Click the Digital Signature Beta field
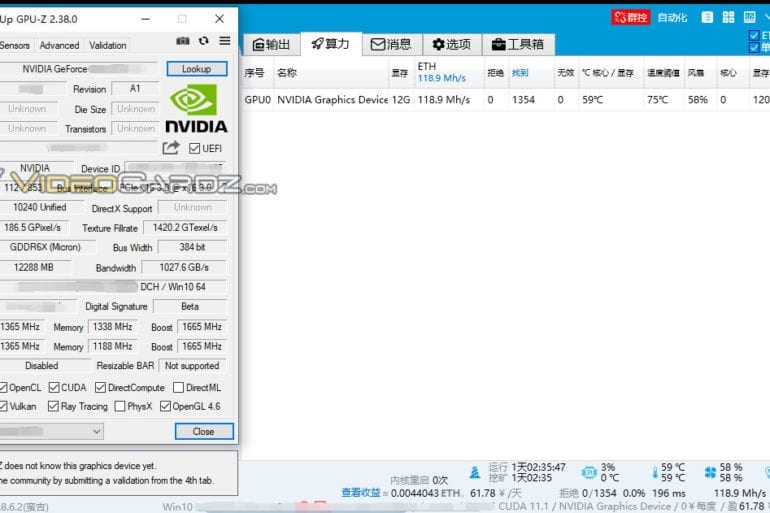The width and height of the screenshot is (770, 513). [190, 306]
